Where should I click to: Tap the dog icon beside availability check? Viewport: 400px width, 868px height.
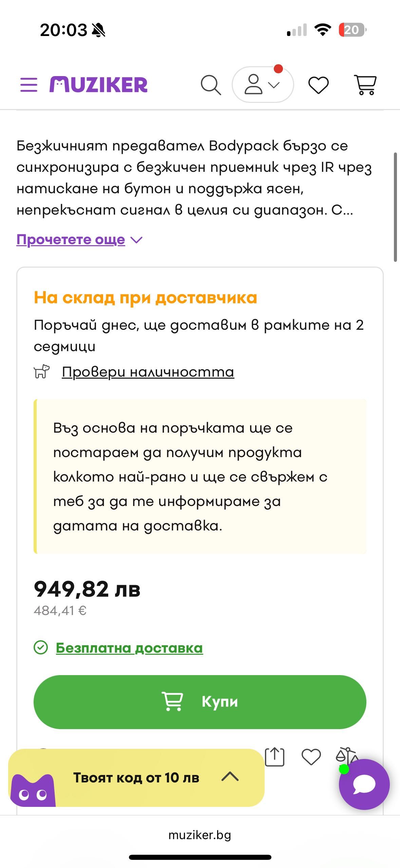(42, 371)
